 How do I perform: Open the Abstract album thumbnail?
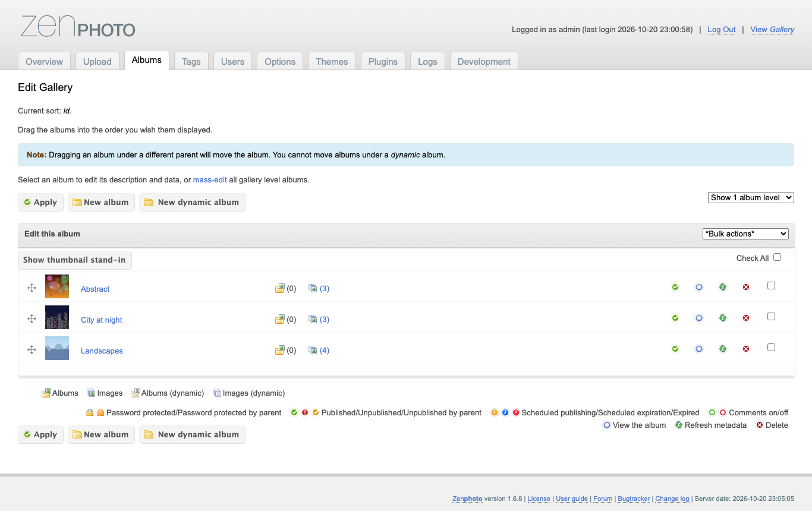(x=57, y=286)
